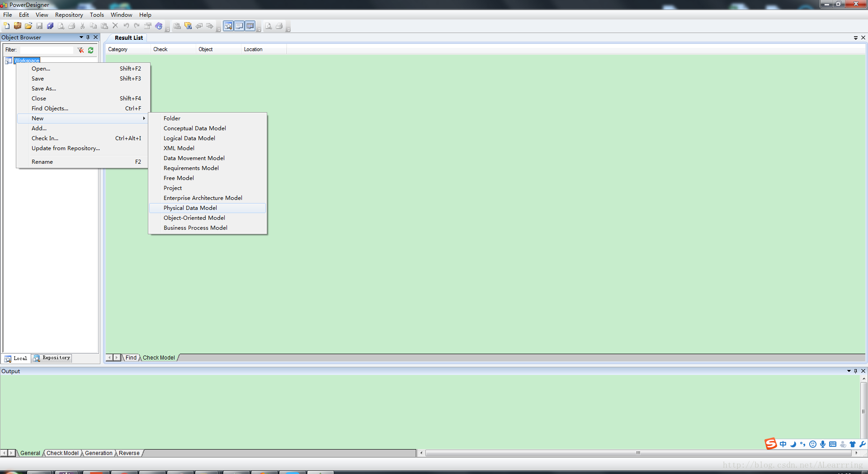This screenshot has width=868, height=474.
Task: Click the Category column header
Action: (128, 49)
